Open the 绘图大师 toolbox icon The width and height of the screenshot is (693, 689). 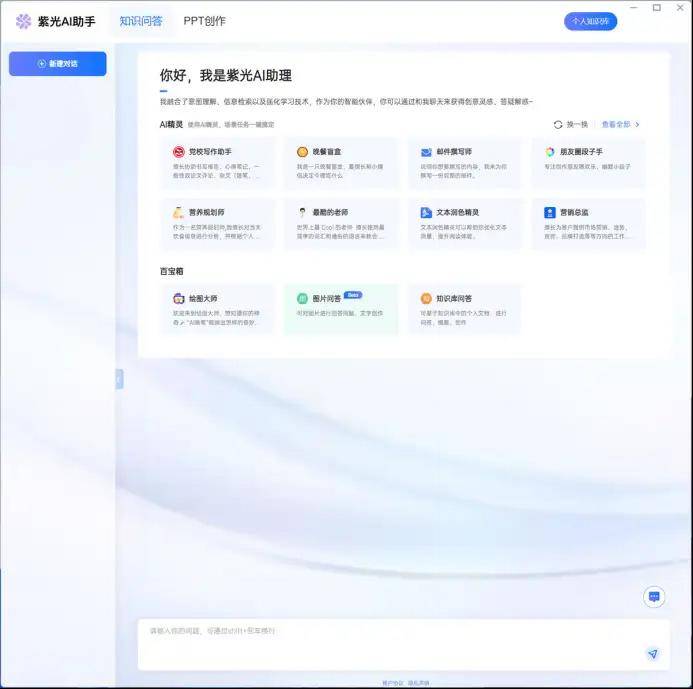coord(179,299)
